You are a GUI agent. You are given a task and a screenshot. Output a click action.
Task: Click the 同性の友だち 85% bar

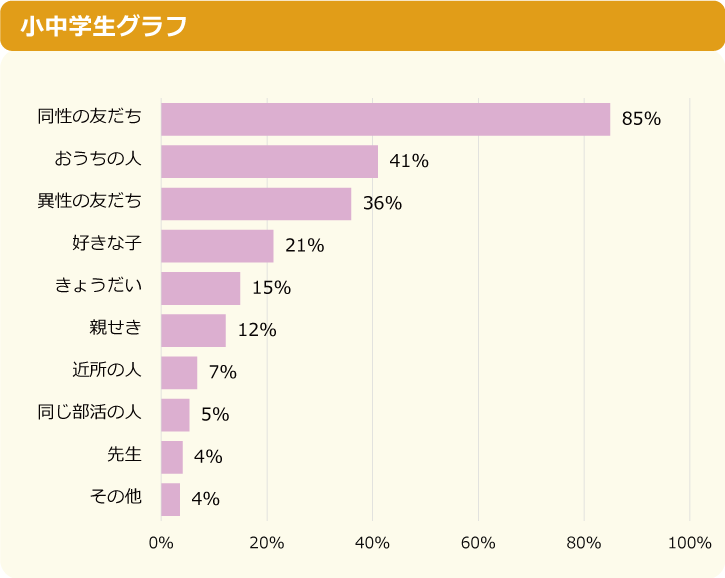tap(386, 119)
